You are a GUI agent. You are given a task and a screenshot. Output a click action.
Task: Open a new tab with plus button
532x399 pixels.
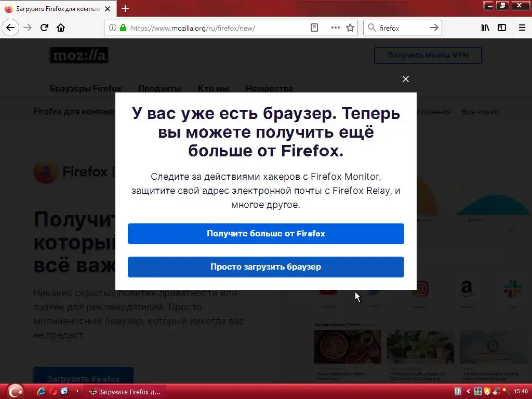click(125, 8)
